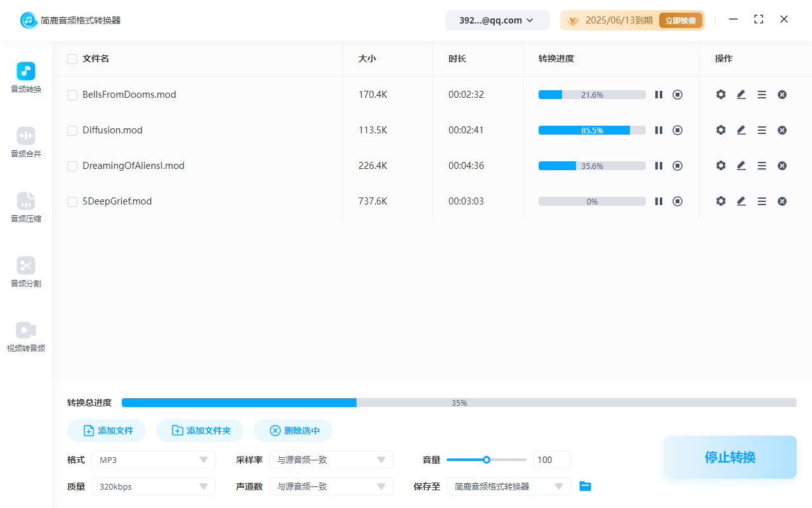
Task: Expand the 采样率 dropdown
Action: click(331, 460)
